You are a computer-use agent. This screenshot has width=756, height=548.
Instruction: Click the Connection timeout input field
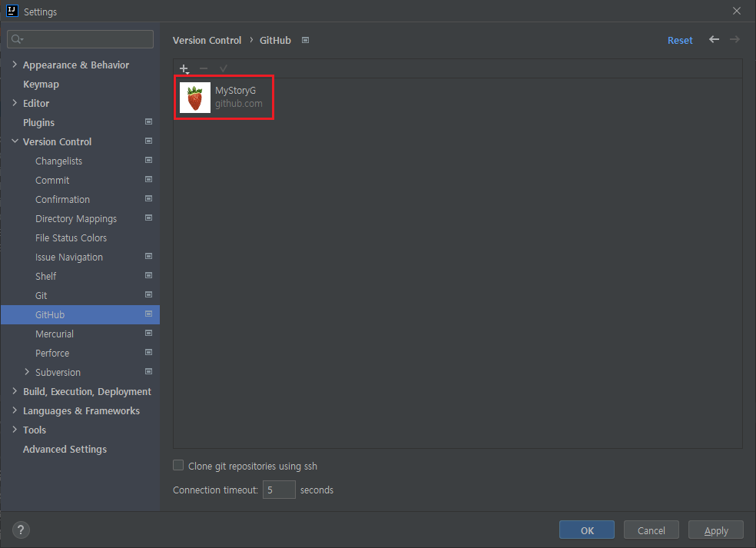point(278,490)
